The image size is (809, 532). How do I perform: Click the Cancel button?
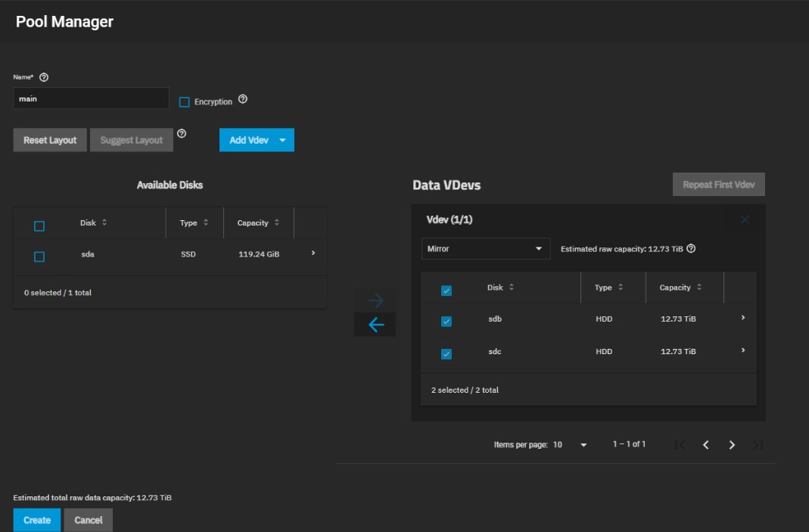[x=87, y=520]
